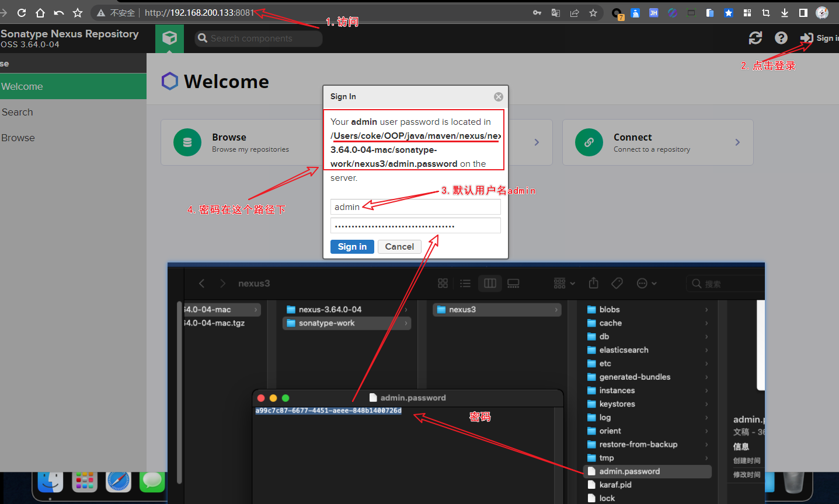Viewport: 839px width, 504px height.
Task: Switch Finder to column view
Action: click(490, 283)
